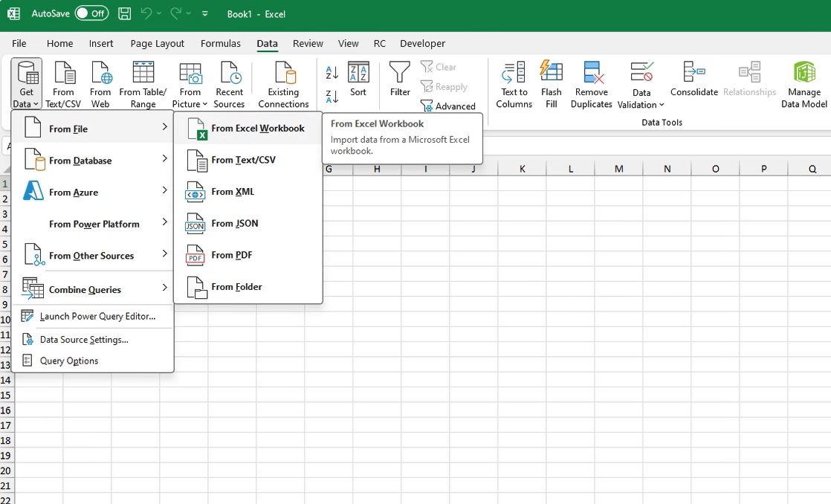Click the From Table/Range ribbon icon
Viewport: 831px width, 504px height.
(143, 84)
